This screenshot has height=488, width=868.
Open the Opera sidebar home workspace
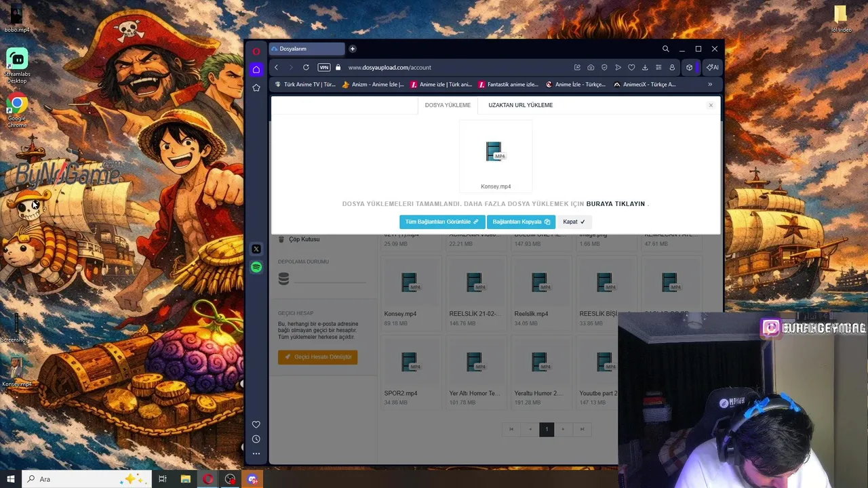point(256,69)
